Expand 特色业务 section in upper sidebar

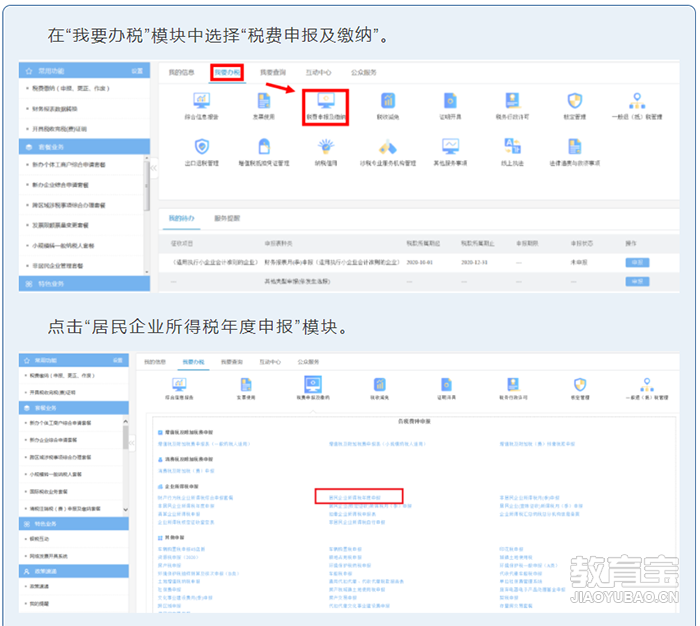click(84, 284)
